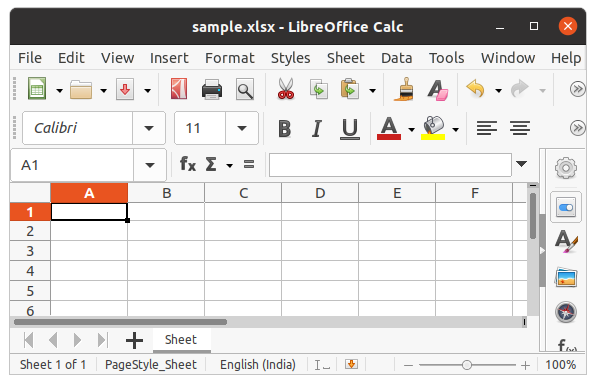Expand the formula bar
596x384 pixels.
522,164
